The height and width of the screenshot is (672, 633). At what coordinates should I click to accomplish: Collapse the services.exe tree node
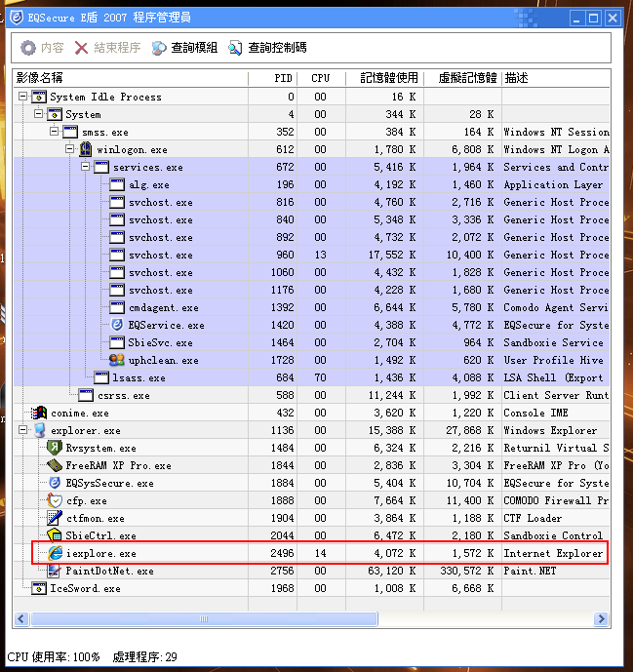(85, 167)
